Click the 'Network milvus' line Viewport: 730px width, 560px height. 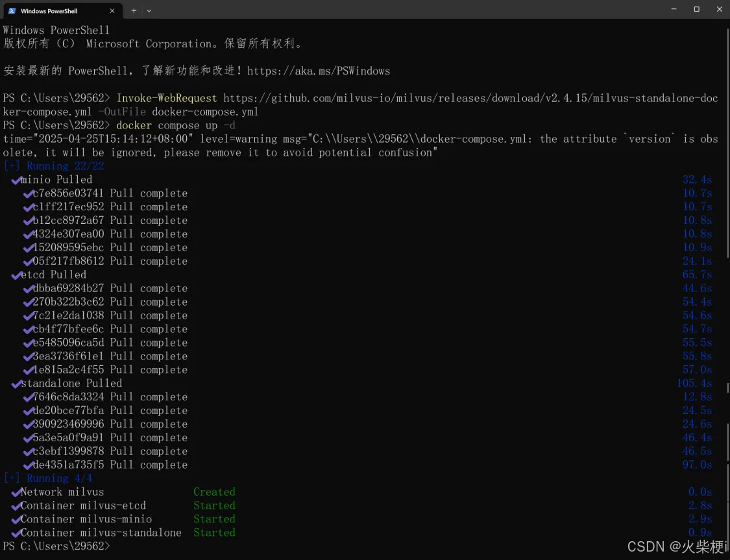coord(58,492)
